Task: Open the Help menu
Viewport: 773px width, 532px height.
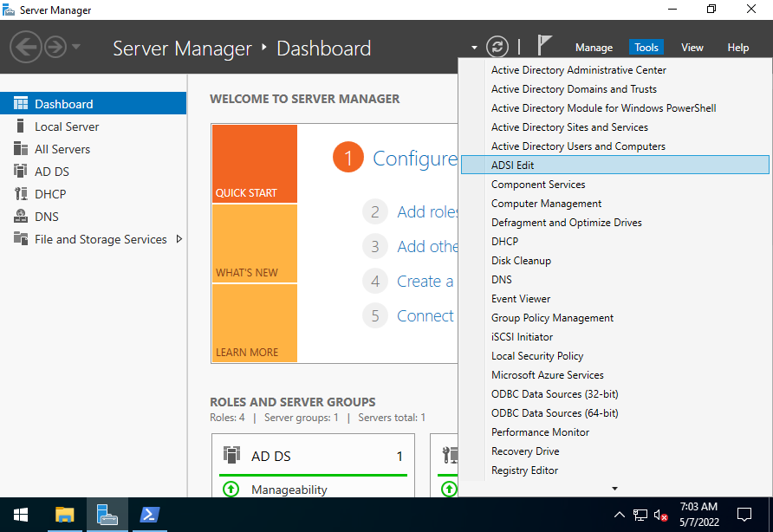Action: coord(738,48)
